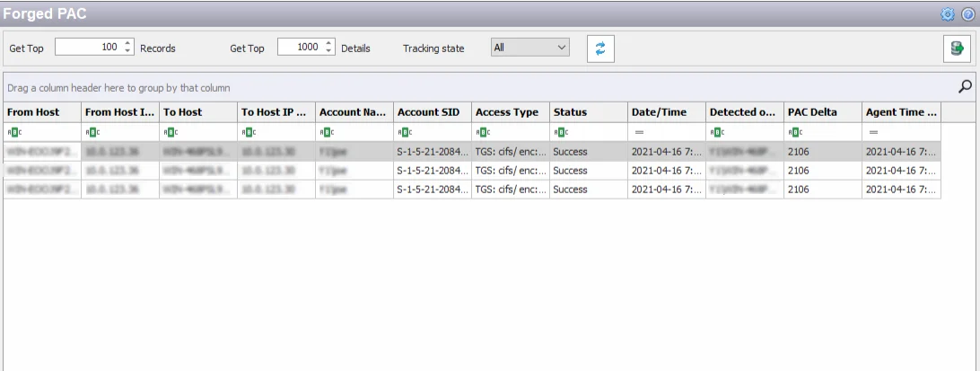
Task: Open Account Name filter condition icon
Action: [x=327, y=132]
